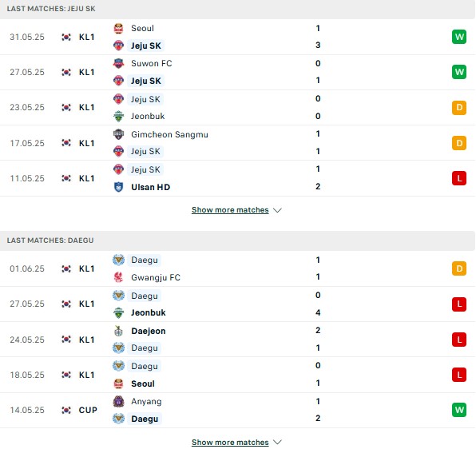
Task: Click the Seoul club crest in 31.05.25 match
Action: (118, 28)
